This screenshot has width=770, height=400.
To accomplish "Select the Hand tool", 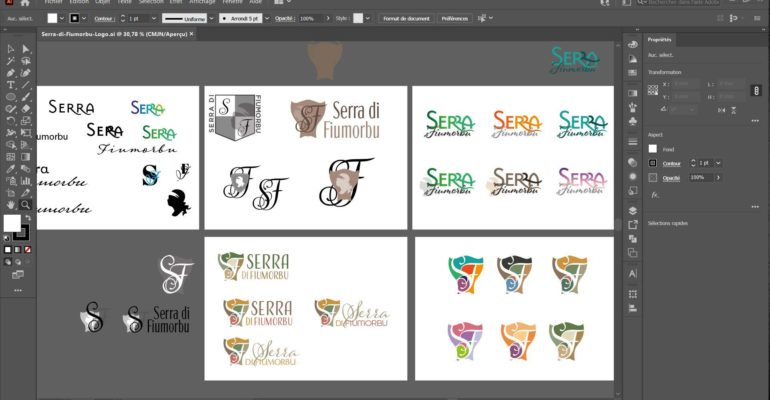I will pyautogui.click(x=10, y=204).
